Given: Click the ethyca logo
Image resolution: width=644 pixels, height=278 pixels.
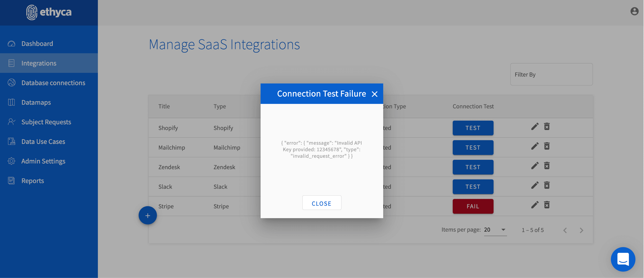Looking at the screenshot, I should [49, 12].
